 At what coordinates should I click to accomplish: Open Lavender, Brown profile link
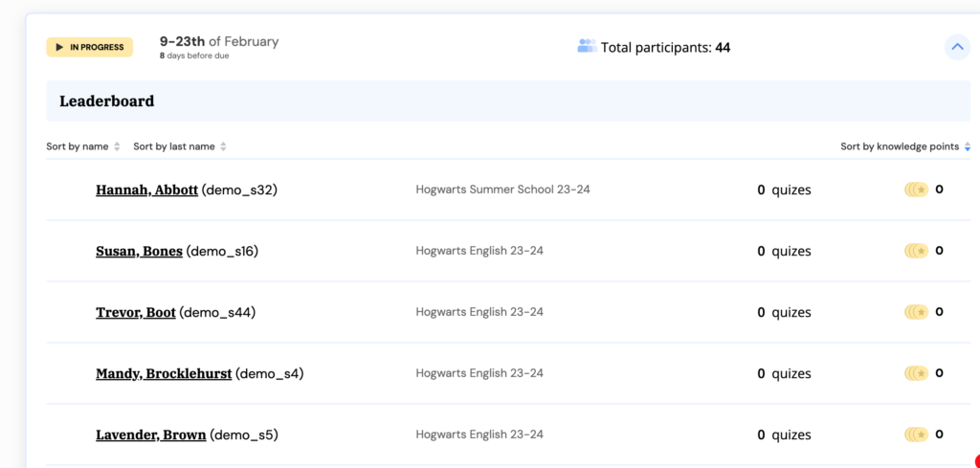[x=150, y=435]
